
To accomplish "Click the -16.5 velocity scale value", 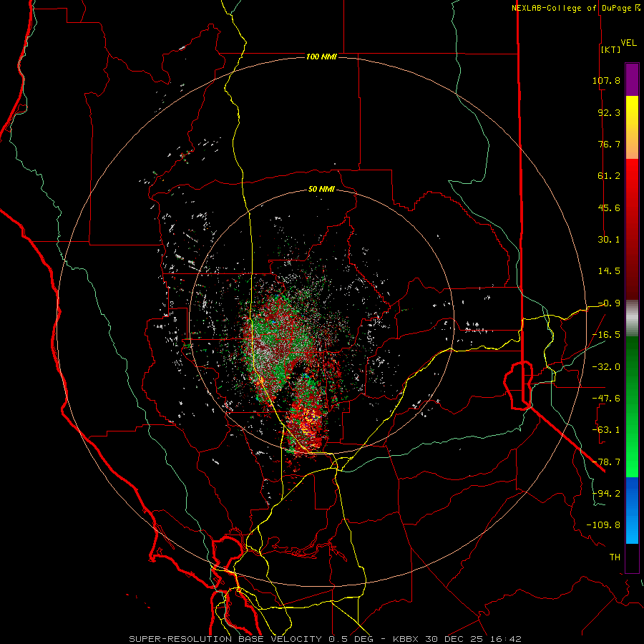I will pyautogui.click(x=606, y=335).
